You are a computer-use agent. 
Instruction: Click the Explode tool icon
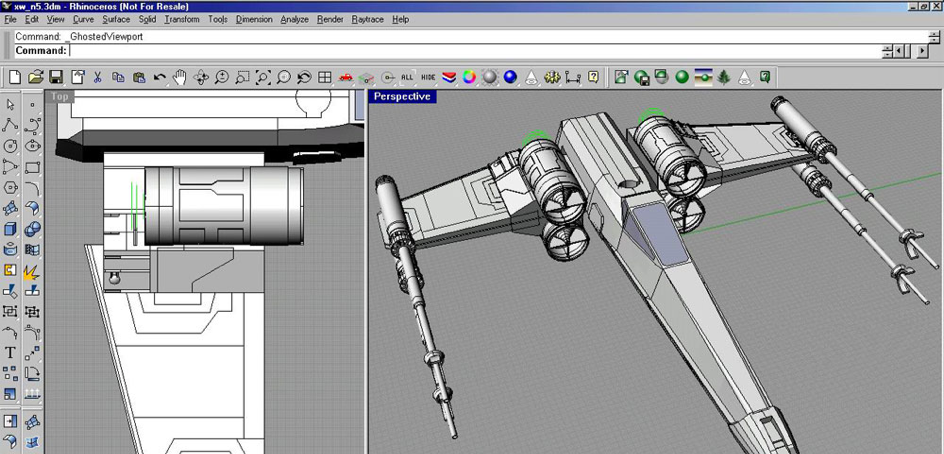pos(32,271)
